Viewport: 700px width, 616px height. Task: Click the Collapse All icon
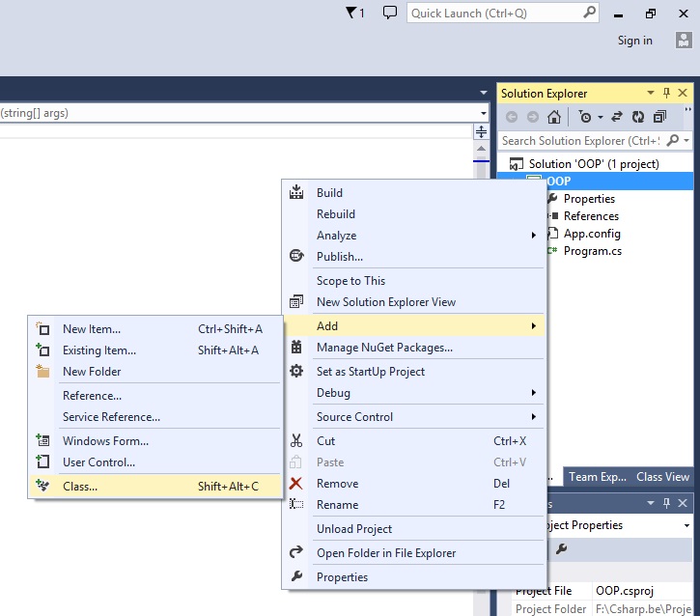coord(659,117)
